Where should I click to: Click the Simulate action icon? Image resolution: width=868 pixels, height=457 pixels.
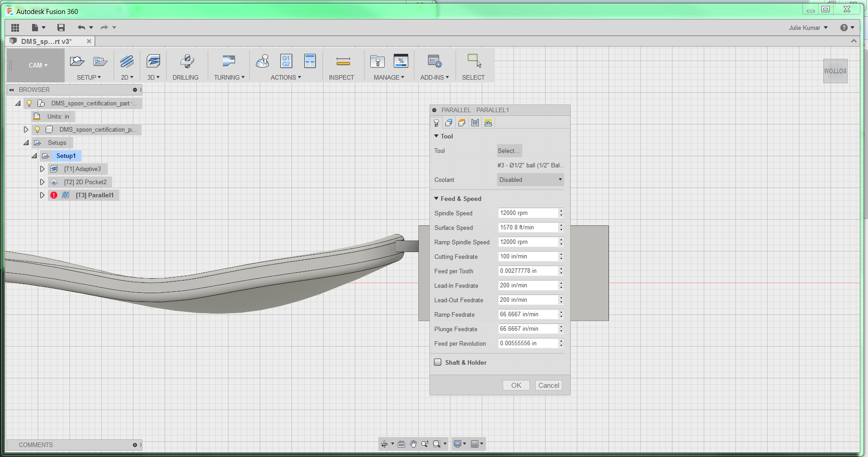(x=262, y=61)
